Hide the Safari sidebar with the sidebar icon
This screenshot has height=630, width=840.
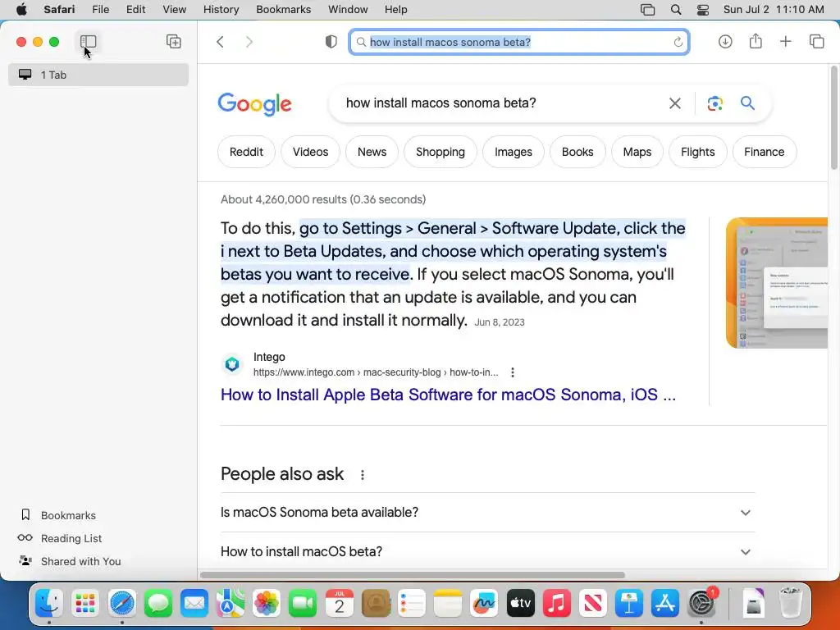[x=88, y=41]
